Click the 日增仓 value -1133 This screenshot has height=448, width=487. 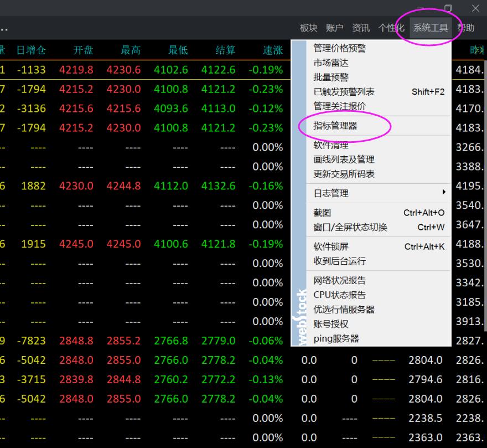(32, 70)
